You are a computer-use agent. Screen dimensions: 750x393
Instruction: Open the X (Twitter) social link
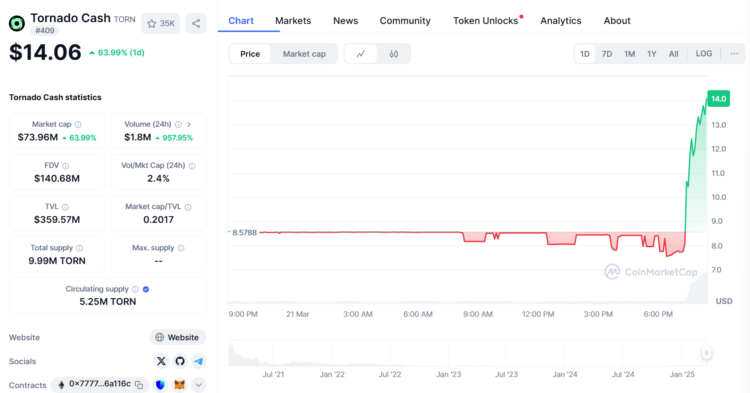pos(161,361)
